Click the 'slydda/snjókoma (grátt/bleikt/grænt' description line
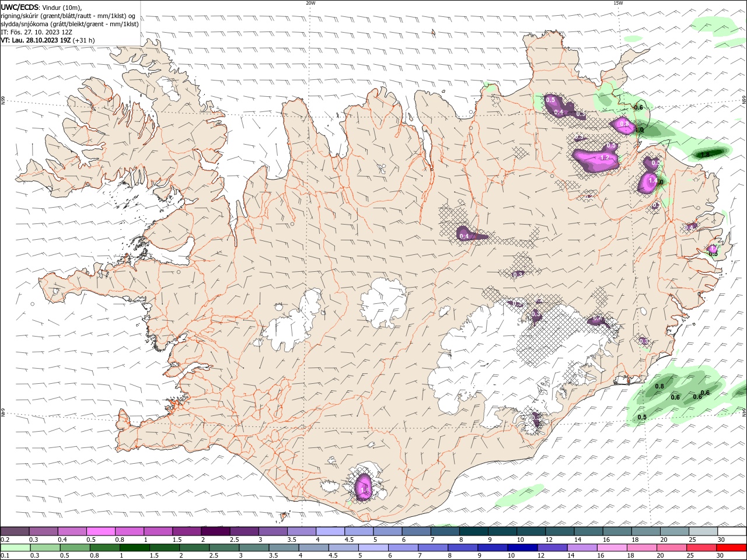Image resolution: width=747 pixels, height=560 pixels. 70,24
